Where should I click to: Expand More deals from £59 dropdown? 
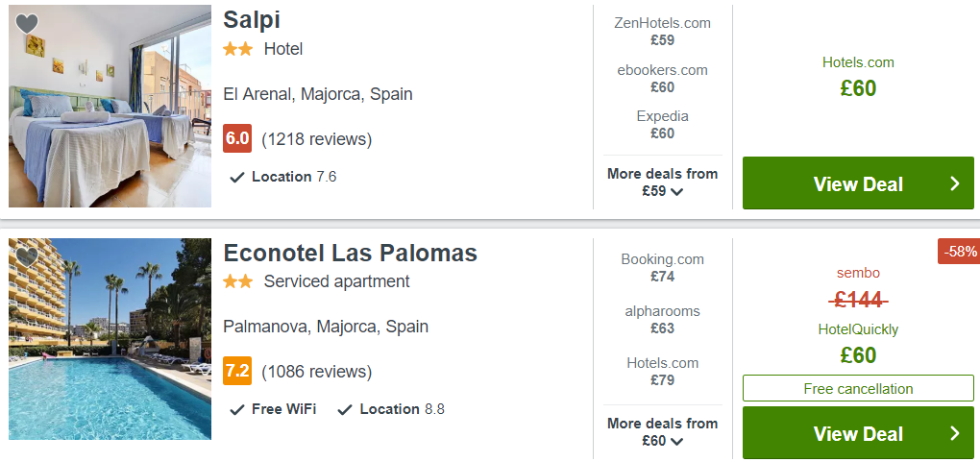pos(663,182)
